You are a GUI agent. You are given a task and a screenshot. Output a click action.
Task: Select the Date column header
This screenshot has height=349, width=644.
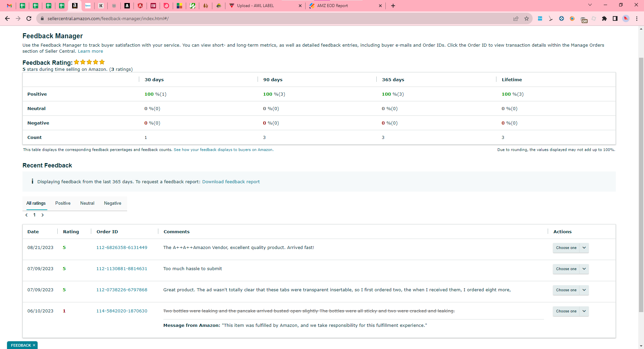coord(33,232)
